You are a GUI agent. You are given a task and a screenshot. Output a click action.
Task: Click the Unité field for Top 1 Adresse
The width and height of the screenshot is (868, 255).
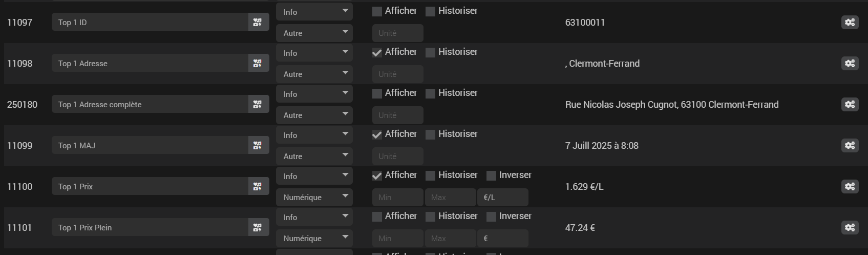[x=398, y=74]
